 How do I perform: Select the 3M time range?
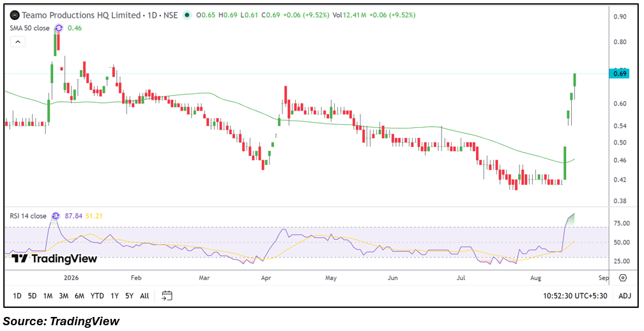pyautogui.click(x=63, y=296)
